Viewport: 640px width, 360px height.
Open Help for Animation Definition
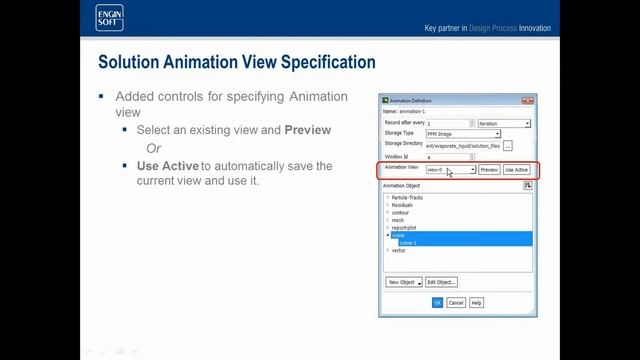[476, 303]
